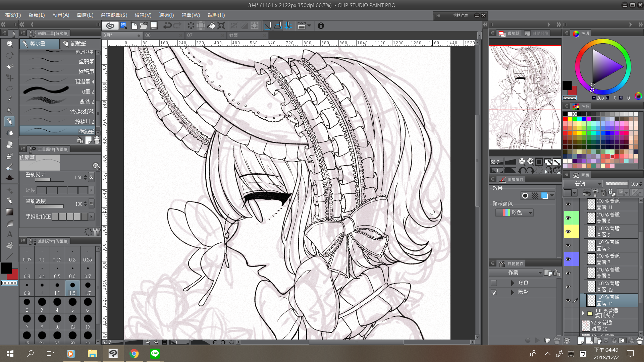Open the 普通 blend mode dropdown
This screenshot has width=644, height=362.
click(x=583, y=184)
